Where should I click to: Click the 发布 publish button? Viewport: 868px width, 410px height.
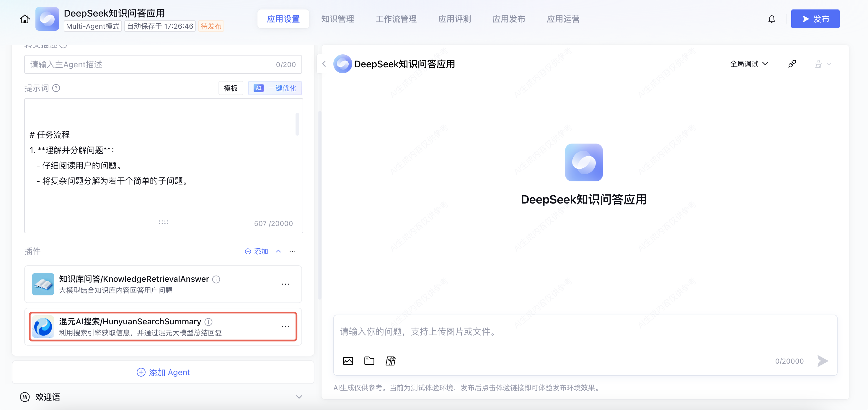click(x=815, y=19)
